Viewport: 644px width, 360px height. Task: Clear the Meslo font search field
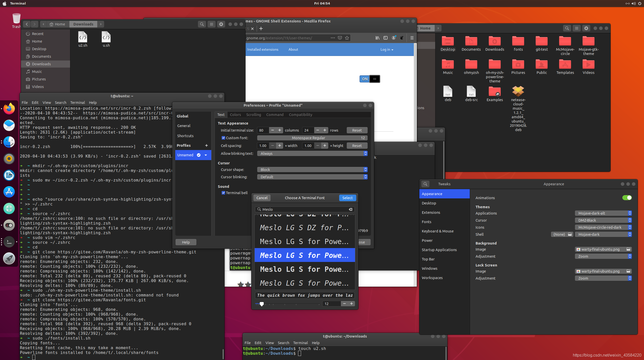[350, 209]
